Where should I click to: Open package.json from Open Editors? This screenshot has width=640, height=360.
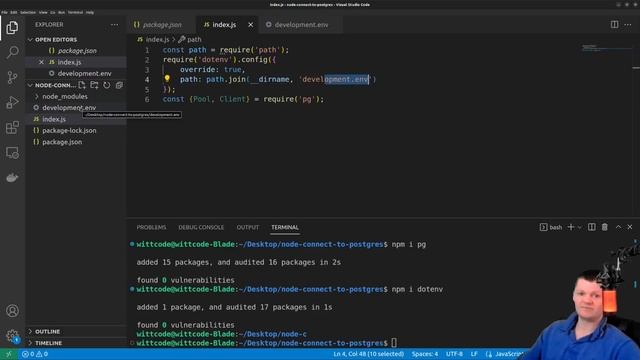coord(76,51)
